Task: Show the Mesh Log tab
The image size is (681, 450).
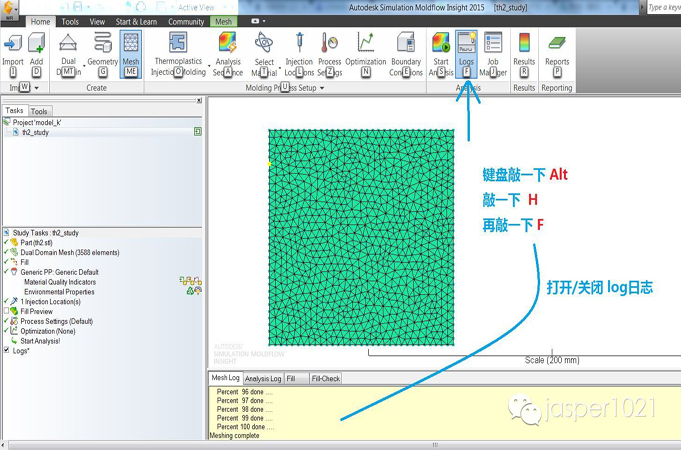Action: point(225,378)
